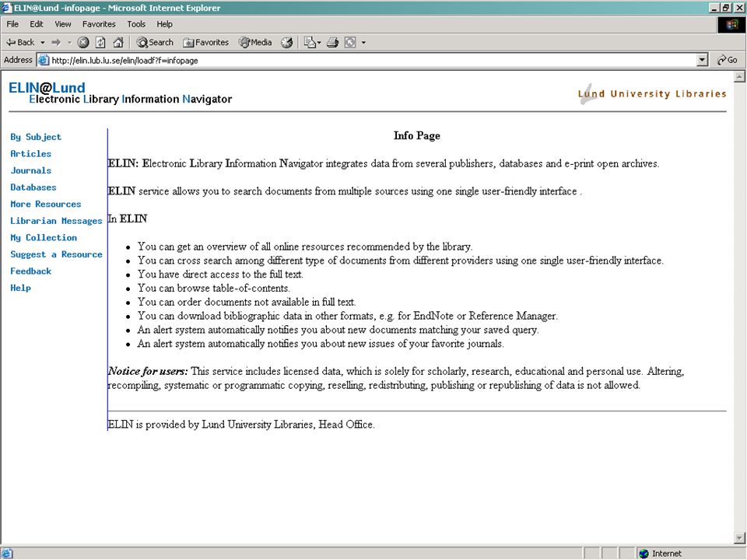This screenshot has width=747, height=560.
Task: Click the Lund University Libraries logo
Action: pyautogui.click(x=652, y=94)
